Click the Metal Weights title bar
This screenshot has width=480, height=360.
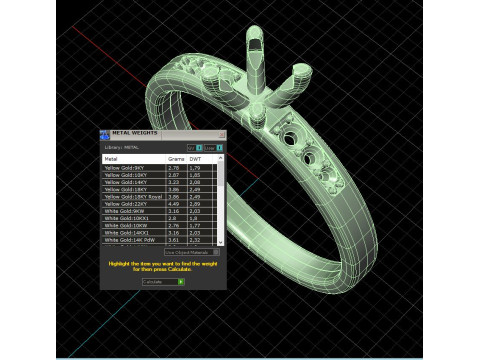[x=163, y=134]
